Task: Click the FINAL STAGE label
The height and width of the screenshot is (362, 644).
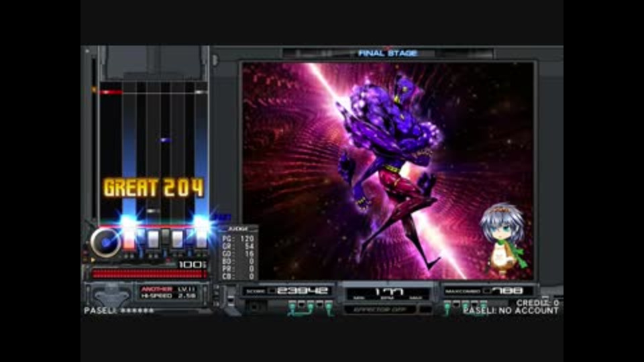Action: coord(388,53)
